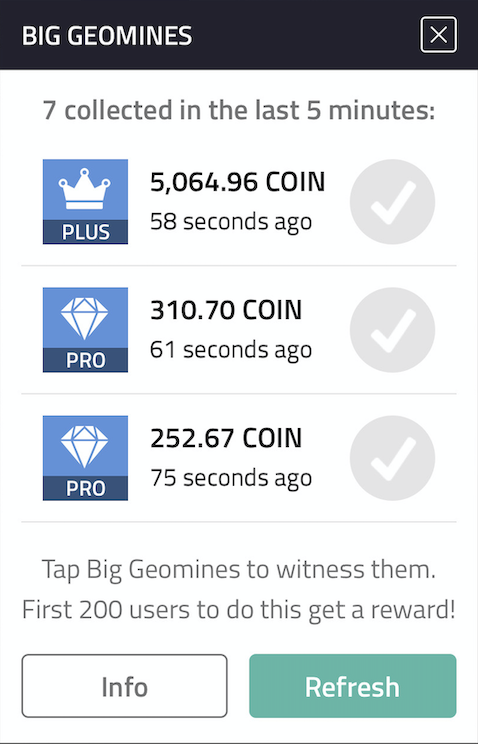Click the checkmark circle beside 252.67 COIN

393,458
